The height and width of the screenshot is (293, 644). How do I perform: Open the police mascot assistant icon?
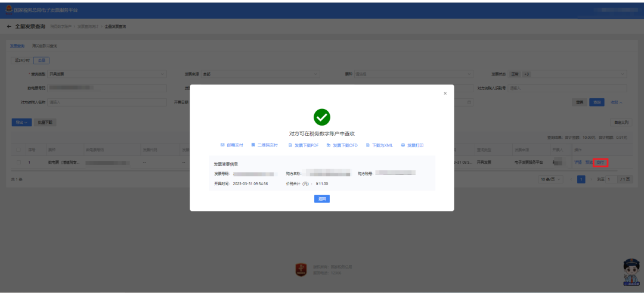pyautogui.click(x=631, y=272)
